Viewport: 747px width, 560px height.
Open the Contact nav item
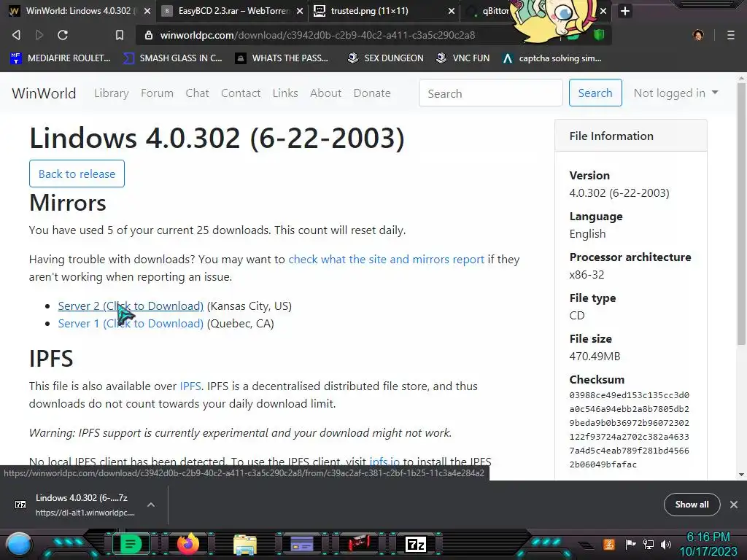point(241,93)
